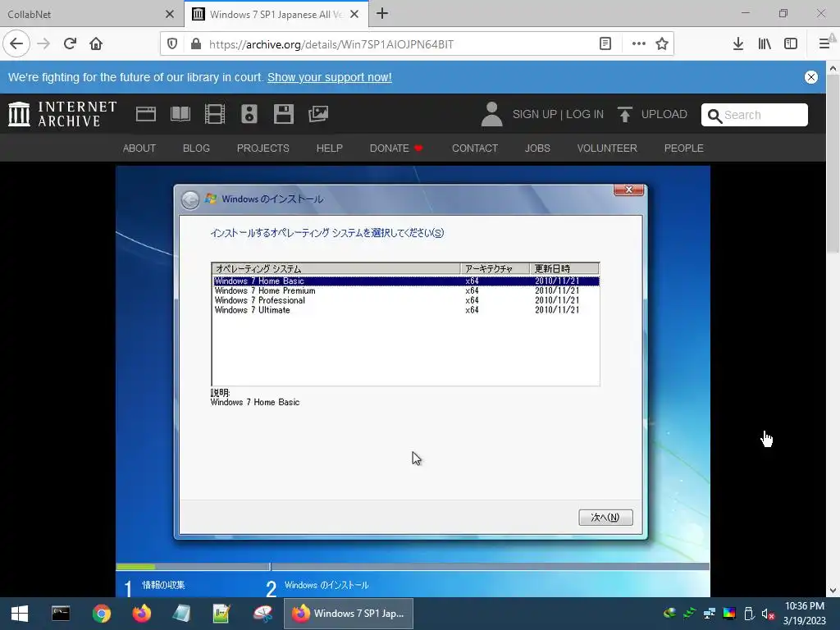Click the scrollbar down arrow
The width and height of the screenshot is (840, 630).
tap(833, 591)
